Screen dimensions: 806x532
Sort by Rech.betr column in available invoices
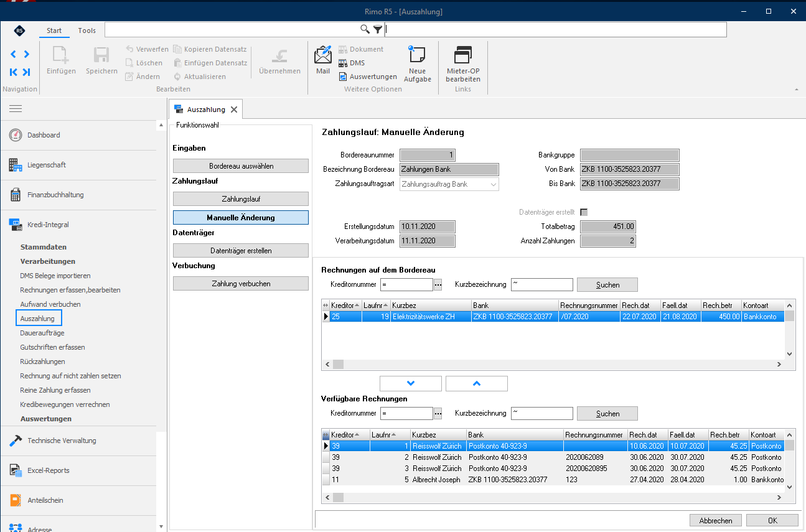click(728, 434)
